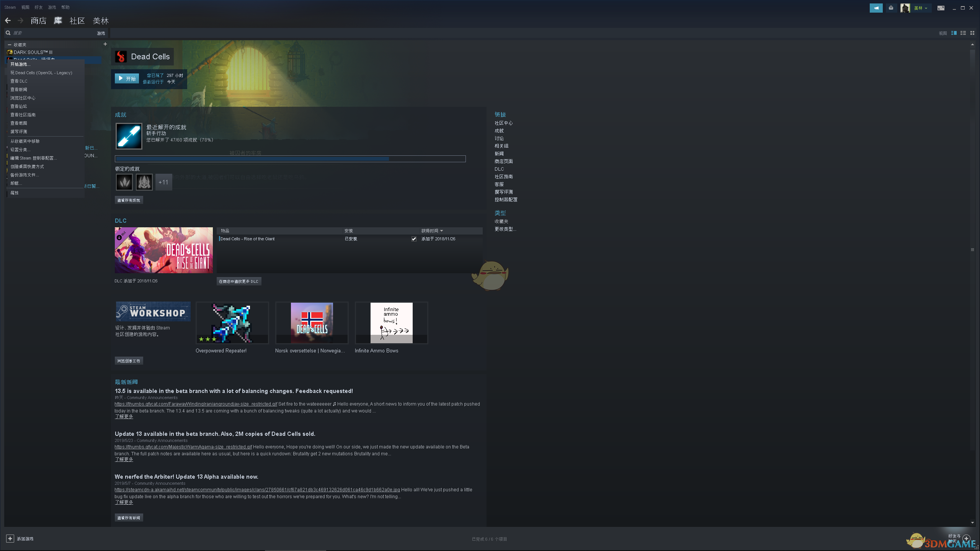Click the add game plus icon
Viewport: 980px width, 551px height.
[10, 539]
